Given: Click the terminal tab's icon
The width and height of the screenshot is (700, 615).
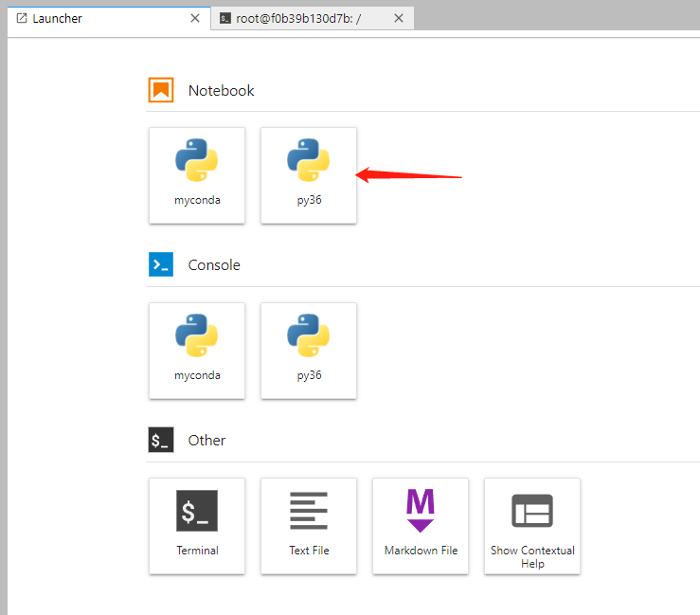Looking at the screenshot, I should 225,18.
